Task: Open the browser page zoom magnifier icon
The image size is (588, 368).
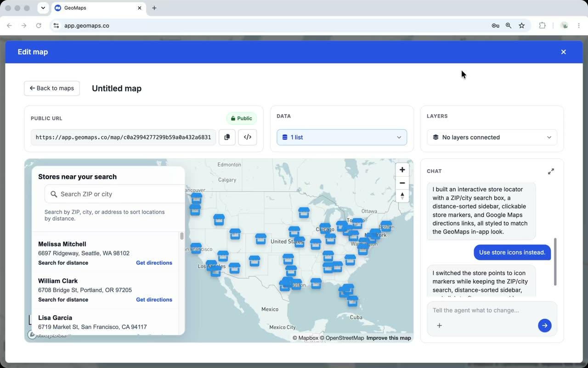Action: click(509, 26)
